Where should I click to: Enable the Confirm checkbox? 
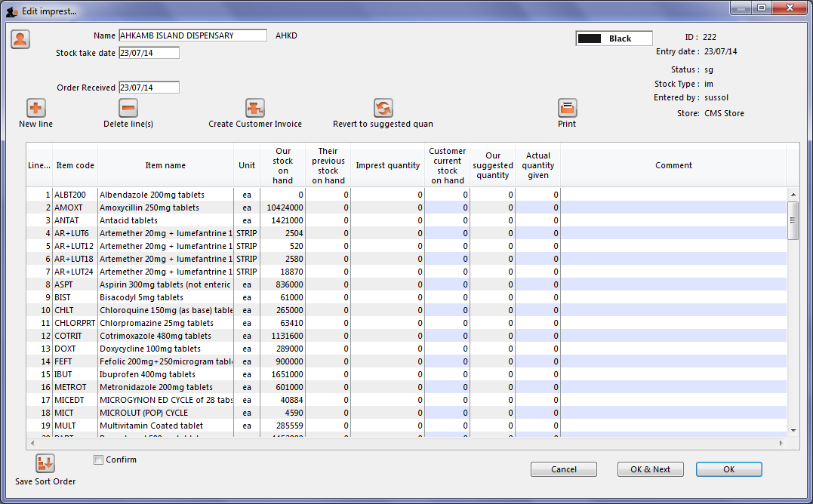point(99,459)
